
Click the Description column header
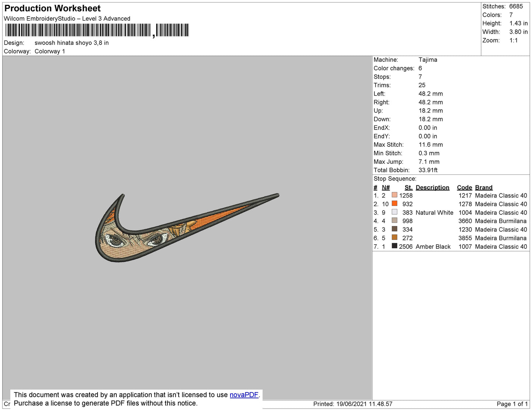[x=433, y=187]
